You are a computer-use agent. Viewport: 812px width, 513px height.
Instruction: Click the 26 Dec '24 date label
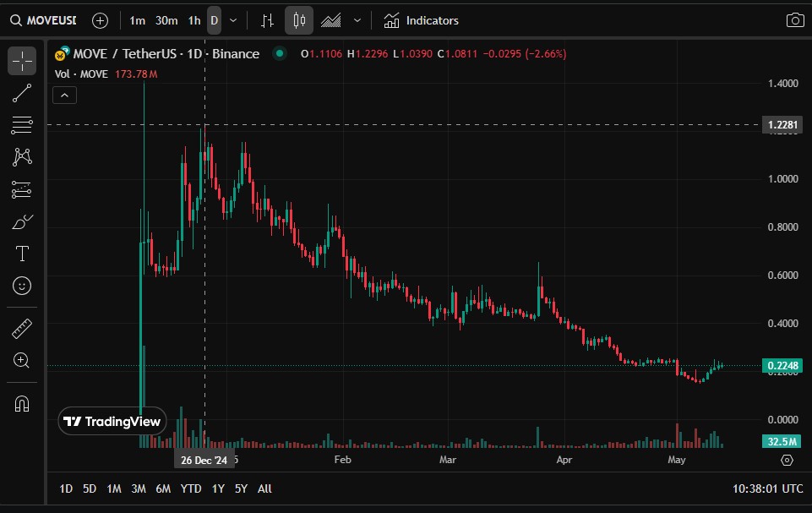pos(204,460)
